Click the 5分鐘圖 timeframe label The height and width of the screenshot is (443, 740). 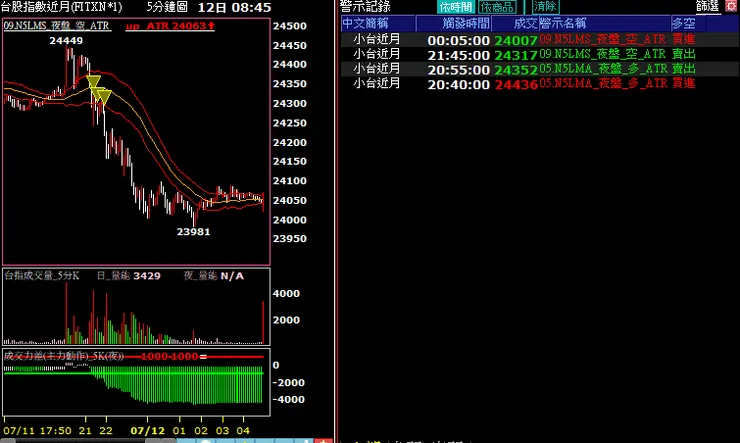coord(167,7)
